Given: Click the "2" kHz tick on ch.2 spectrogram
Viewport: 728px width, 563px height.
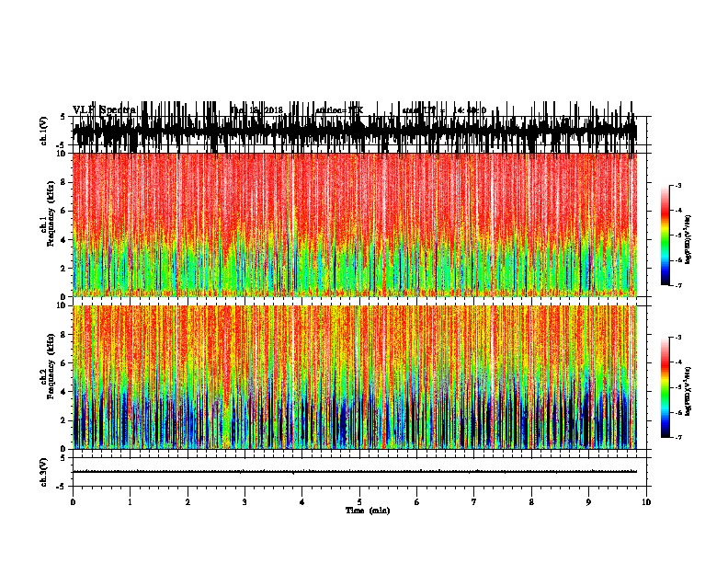Looking at the screenshot, I should click(63, 420).
